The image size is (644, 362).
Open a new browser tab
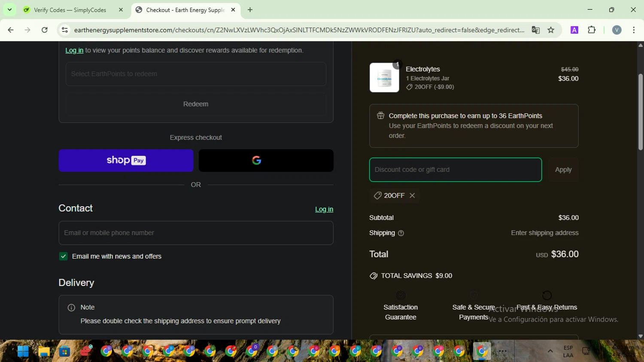point(250,10)
